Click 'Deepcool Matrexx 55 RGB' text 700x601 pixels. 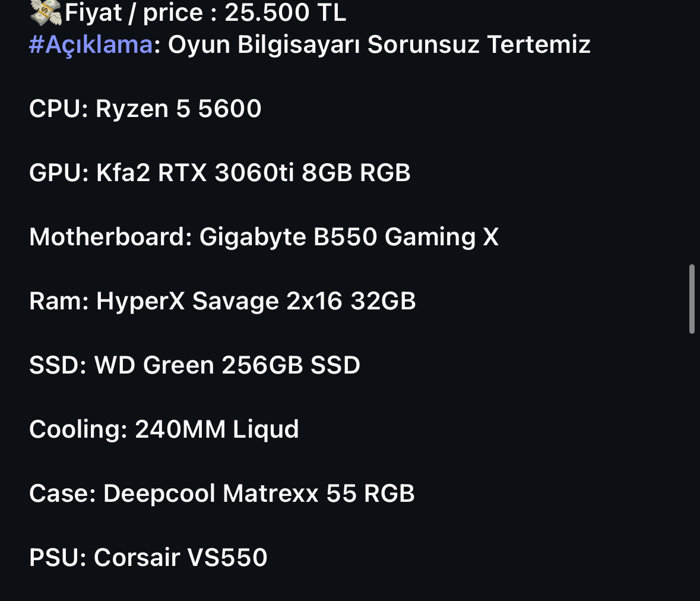coord(258,494)
